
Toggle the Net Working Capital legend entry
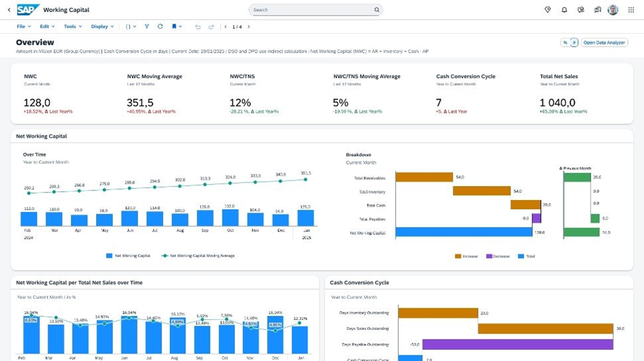129,256
